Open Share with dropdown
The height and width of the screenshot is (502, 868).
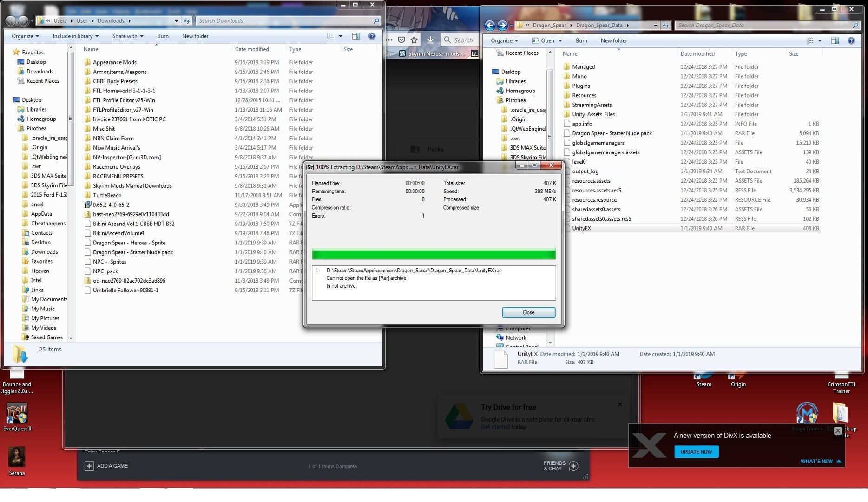pyautogui.click(x=128, y=36)
